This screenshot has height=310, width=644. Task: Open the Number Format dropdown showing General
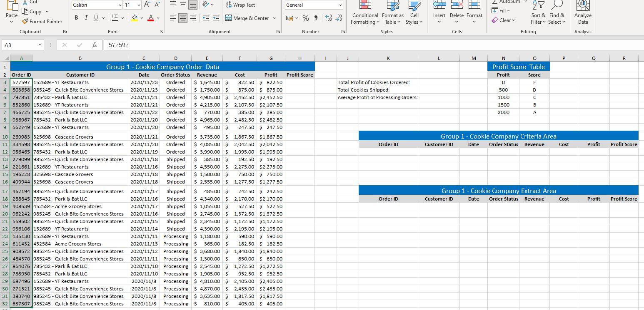[x=314, y=5]
